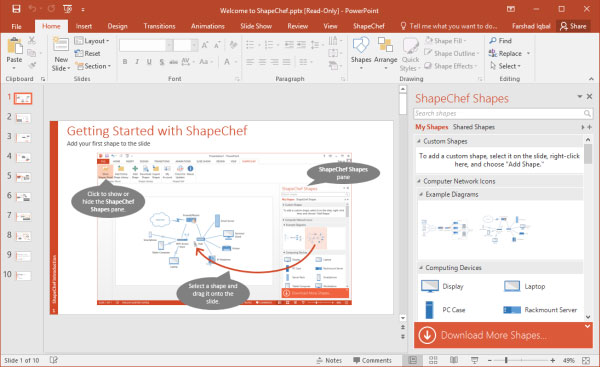Switch to Slide Sorter view icon

[433, 360]
